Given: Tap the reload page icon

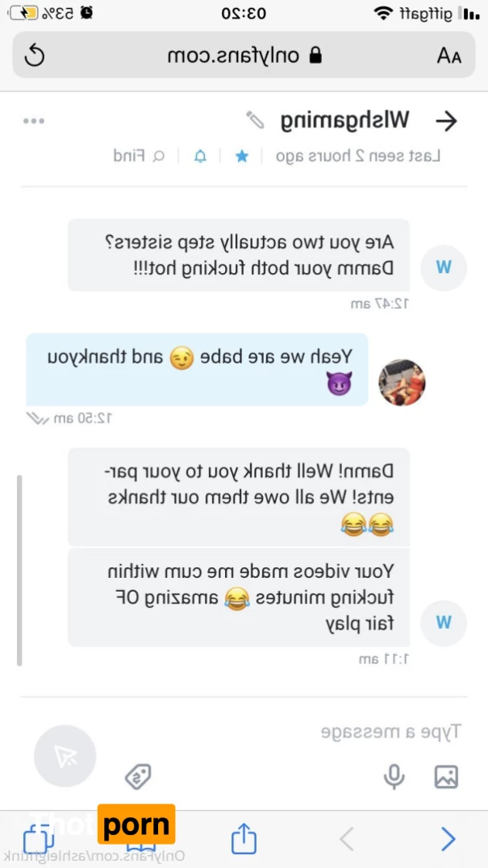Looking at the screenshot, I should pyautogui.click(x=35, y=56).
